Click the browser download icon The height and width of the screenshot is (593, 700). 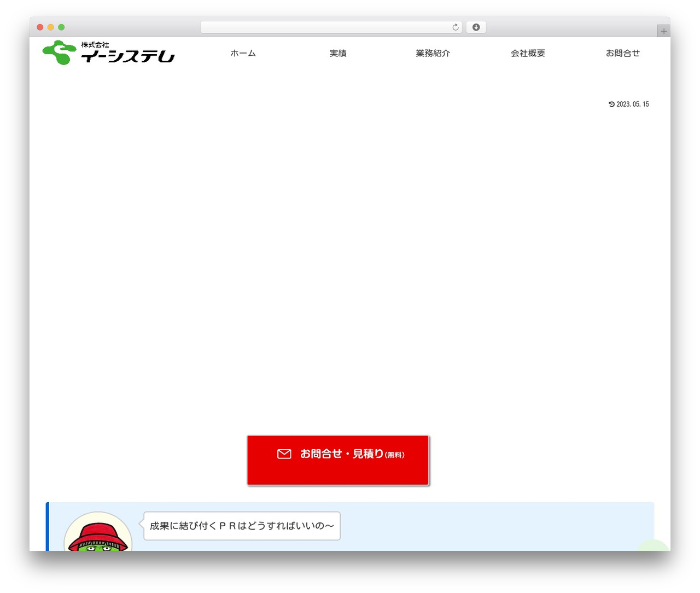pos(476,27)
